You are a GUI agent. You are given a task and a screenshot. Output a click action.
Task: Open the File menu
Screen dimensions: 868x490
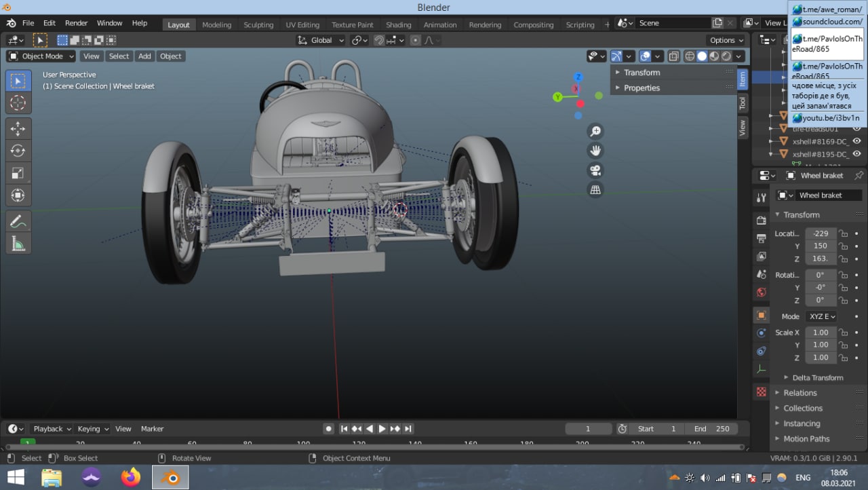pos(28,23)
